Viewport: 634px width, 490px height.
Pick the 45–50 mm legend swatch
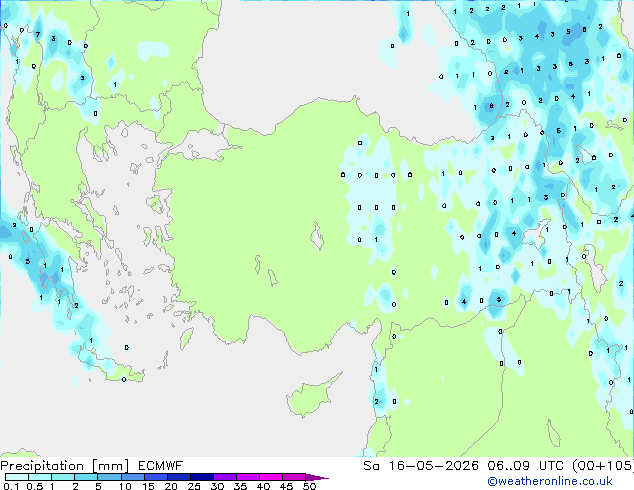[x=294, y=477]
